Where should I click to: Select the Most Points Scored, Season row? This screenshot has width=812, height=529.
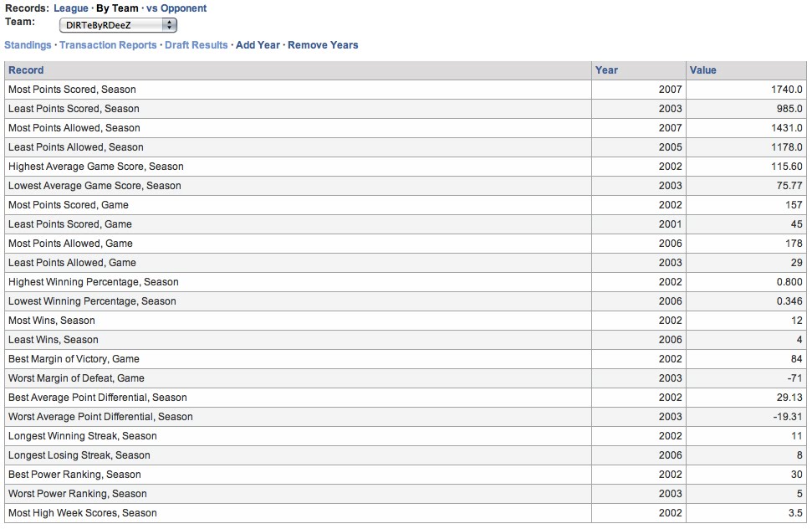(x=72, y=90)
